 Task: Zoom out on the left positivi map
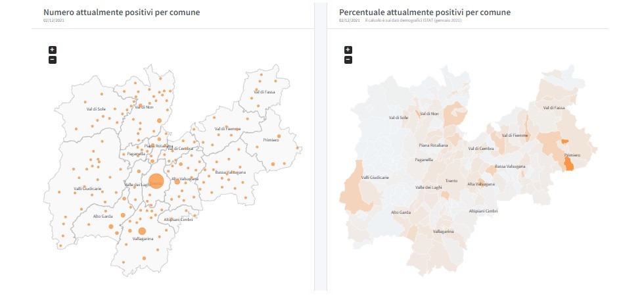[53, 60]
